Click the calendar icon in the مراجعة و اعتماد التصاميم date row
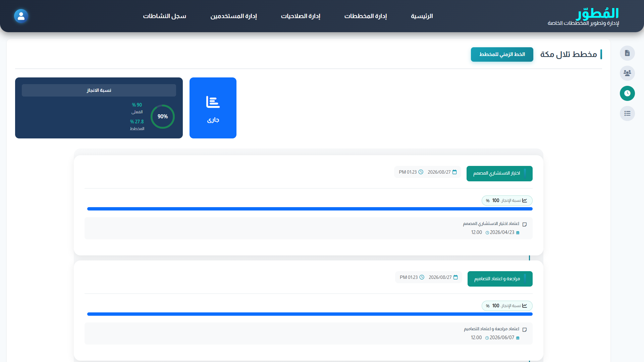This screenshot has width=644, height=362. tap(455, 277)
